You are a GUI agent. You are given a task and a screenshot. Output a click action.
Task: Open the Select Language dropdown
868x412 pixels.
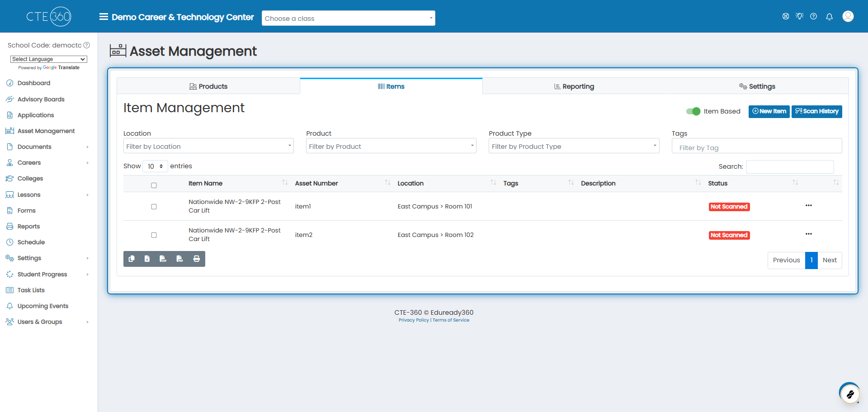click(x=49, y=59)
